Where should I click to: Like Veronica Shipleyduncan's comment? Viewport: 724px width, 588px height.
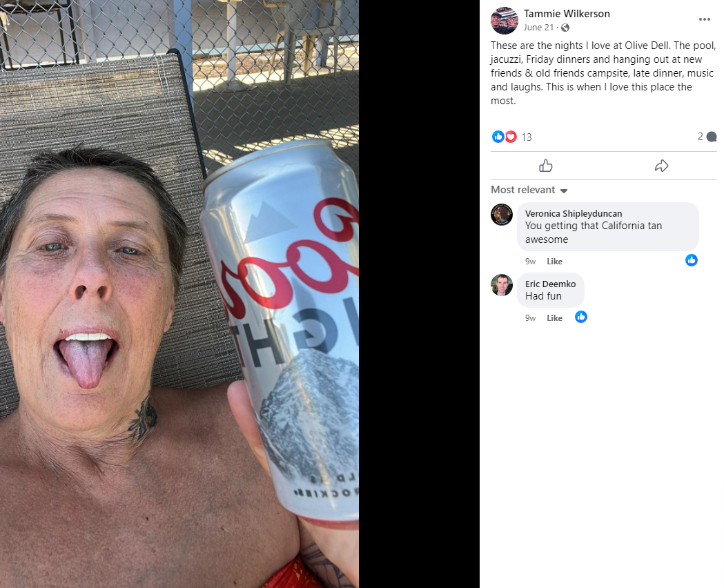[x=554, y=262]
